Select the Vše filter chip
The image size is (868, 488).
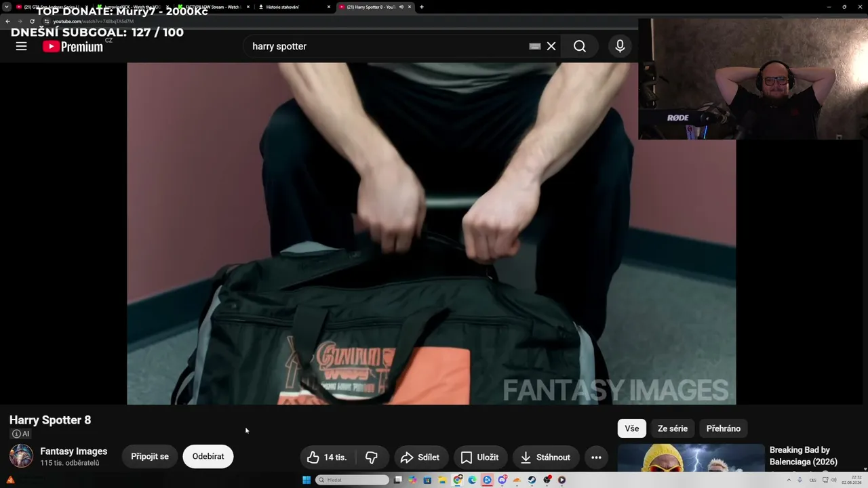pyautogui.click(x=632, y=428)
